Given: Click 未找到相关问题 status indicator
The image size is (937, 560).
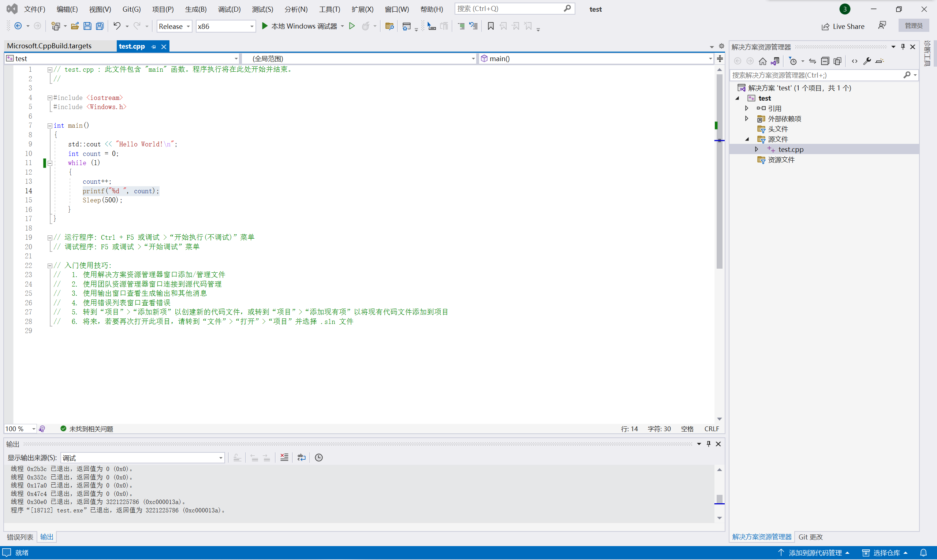Looking at the screenshot, I should click(87, 429).
